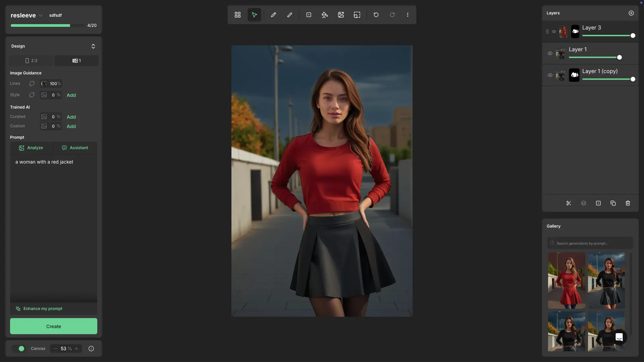
Task: Expand the Design panel selector
Action: tap(93, 46)
